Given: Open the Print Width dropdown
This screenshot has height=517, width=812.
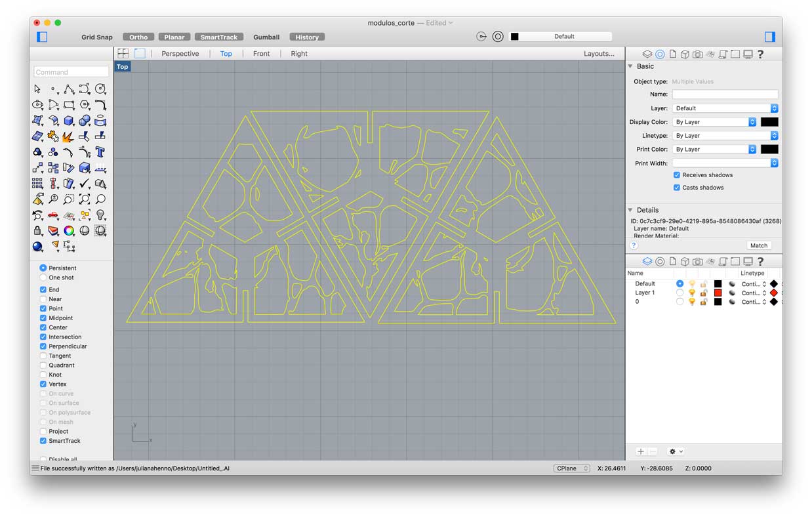Looking at the screenshot, I should [x=725, y=163].
